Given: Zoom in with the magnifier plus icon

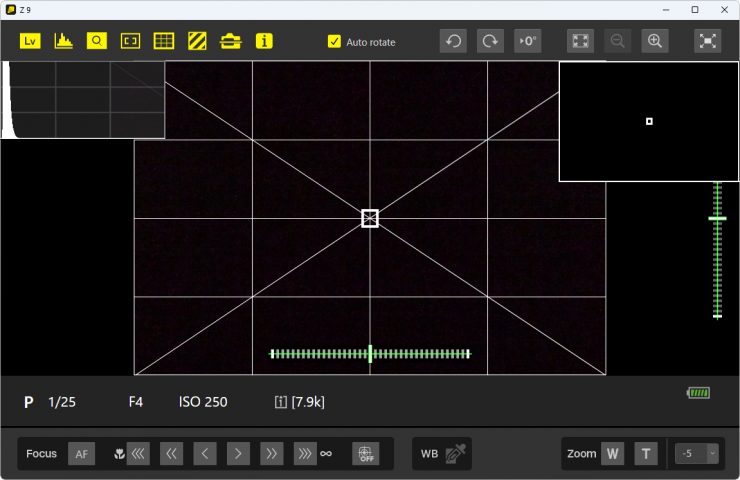Looking at the screenshot, I should (x=655, y=41).
